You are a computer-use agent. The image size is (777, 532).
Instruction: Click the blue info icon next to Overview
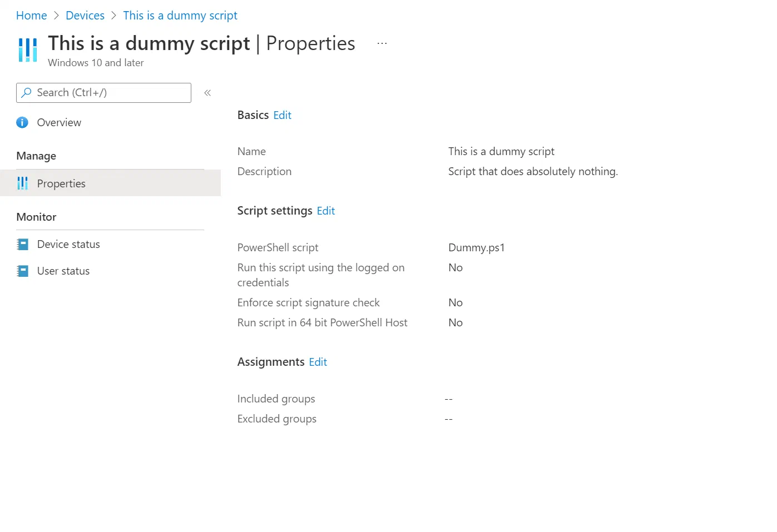22,122
